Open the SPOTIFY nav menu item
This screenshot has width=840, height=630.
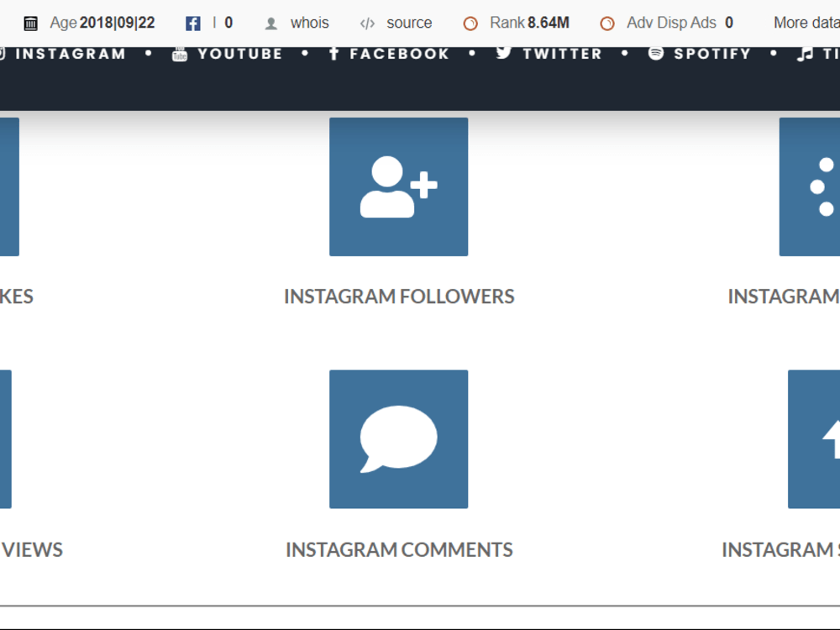pyautogui.click(x=712, y=54)
